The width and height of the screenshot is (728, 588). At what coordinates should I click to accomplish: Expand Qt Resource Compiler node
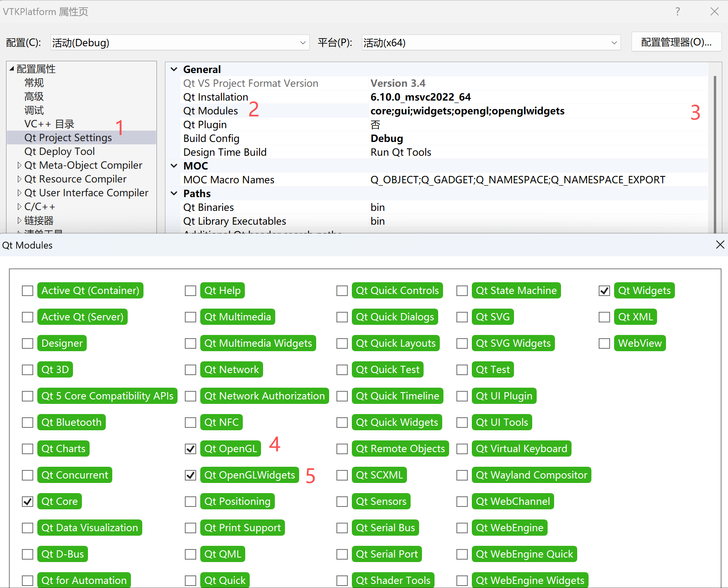coord(19,179)
